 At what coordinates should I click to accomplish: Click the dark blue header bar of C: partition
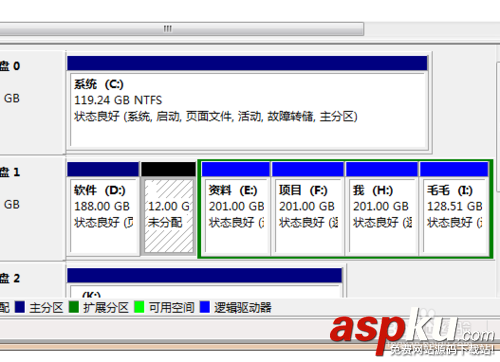pos(247,63)
